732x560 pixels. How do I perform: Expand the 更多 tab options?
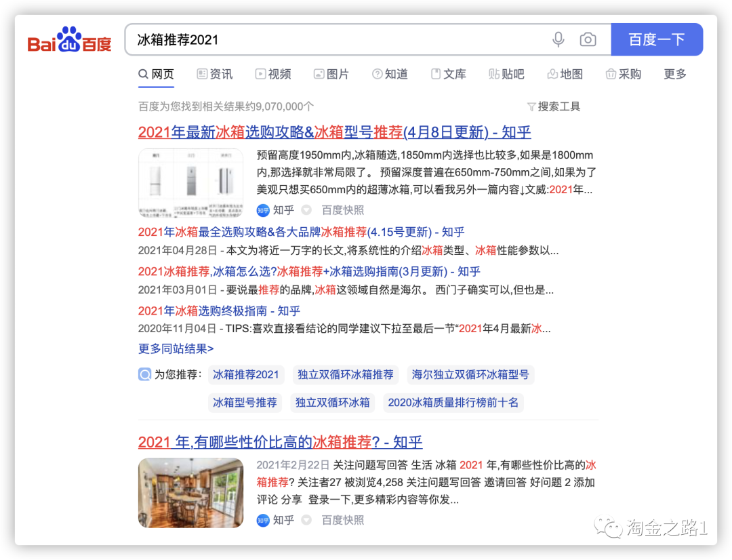(x=675, y=75)
